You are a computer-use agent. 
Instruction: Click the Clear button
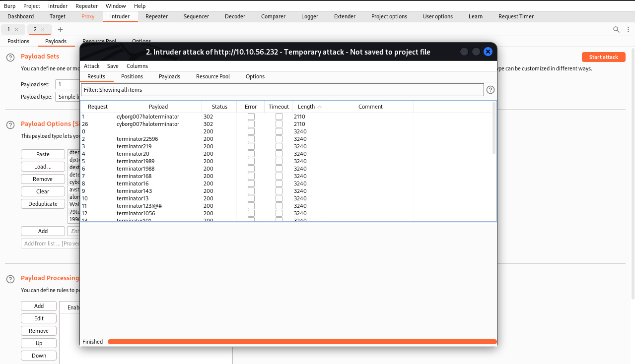click(43, 191)
